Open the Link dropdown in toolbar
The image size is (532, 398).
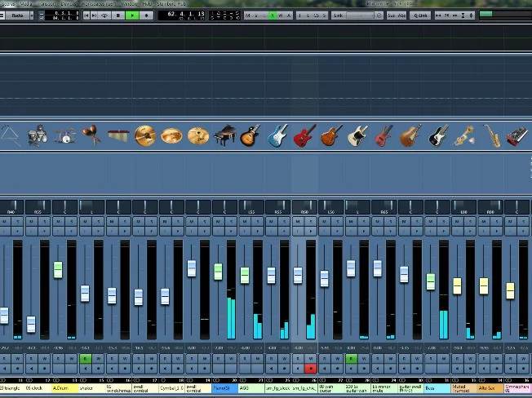[x=343, y=15]
